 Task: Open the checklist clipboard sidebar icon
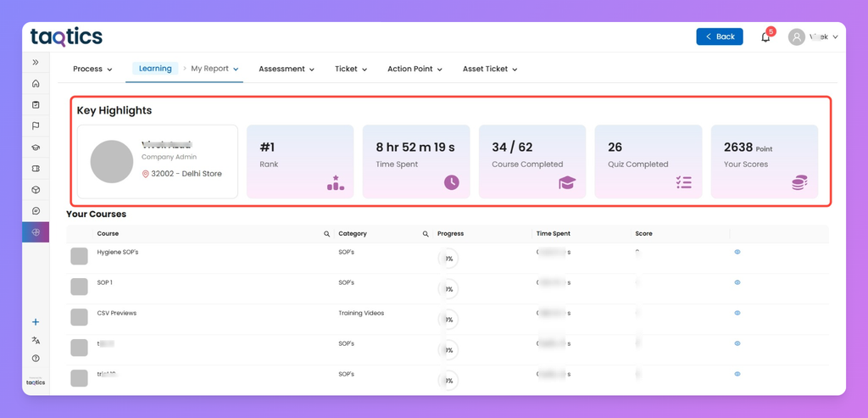point(36,104)
